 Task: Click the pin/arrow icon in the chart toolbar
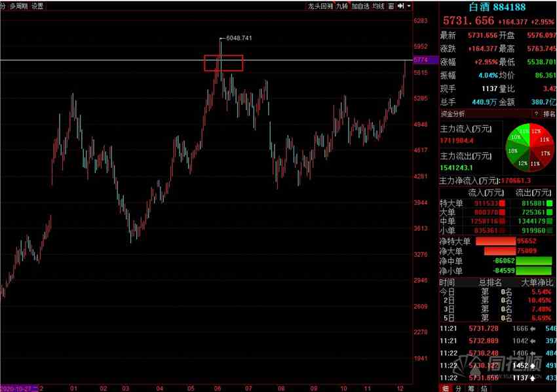pyautogui.click(x=400, y=6)
